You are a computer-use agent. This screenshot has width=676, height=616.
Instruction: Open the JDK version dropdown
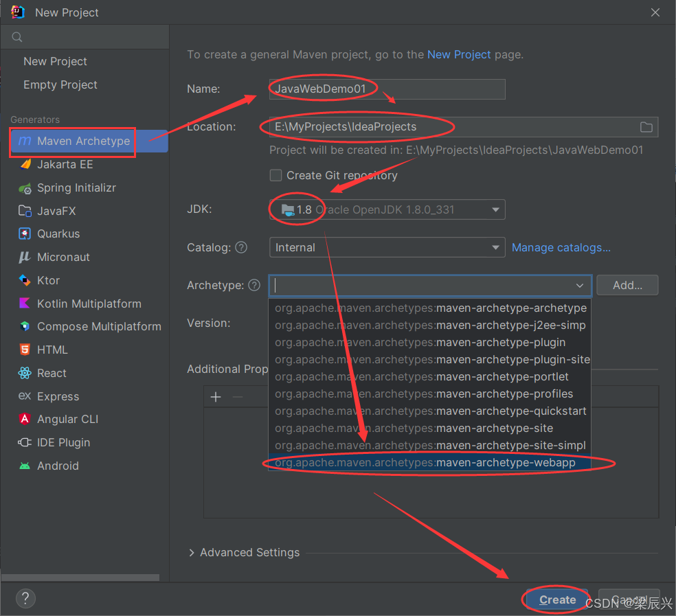tap(387, 209)
